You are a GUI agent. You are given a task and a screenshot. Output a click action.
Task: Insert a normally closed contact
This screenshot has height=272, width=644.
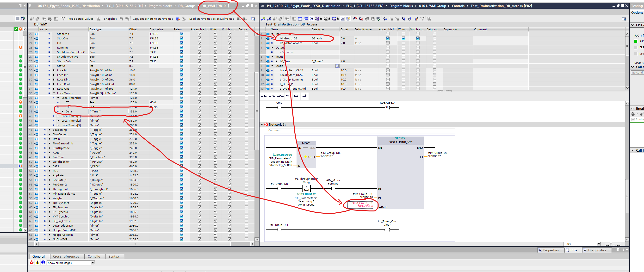click(x=272, y=96)
